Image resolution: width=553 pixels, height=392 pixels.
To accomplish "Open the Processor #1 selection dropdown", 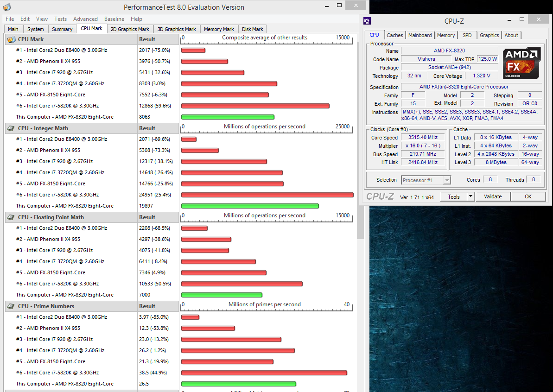I will pyautogui.click(x=426, y=180).
